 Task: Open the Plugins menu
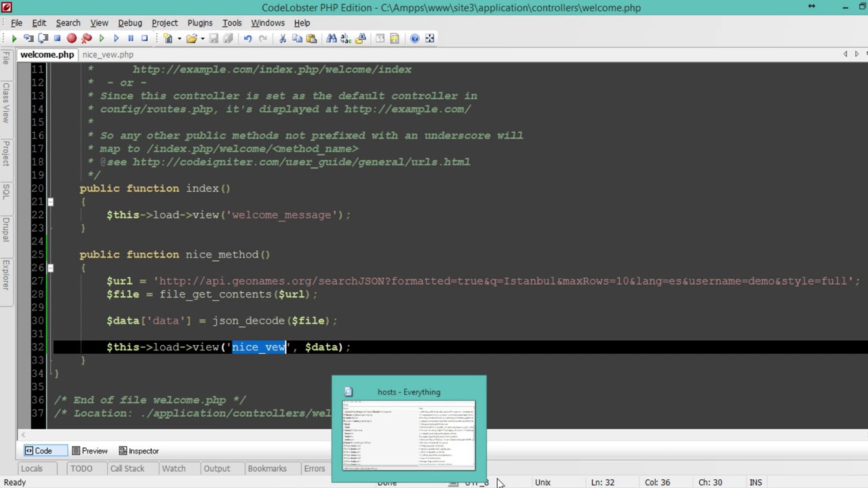tap(199, 23)
